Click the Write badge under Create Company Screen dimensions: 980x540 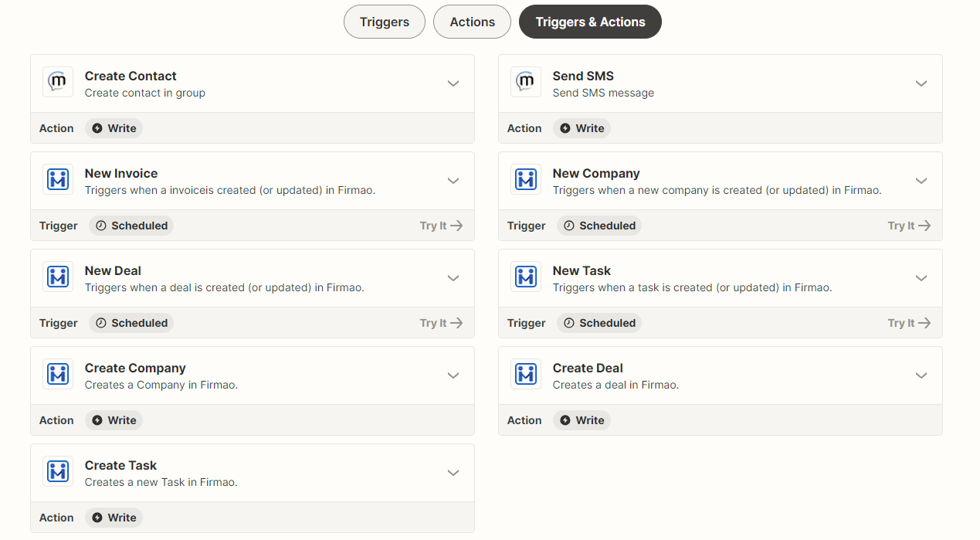pyautogui.click(x=114, y=420)
